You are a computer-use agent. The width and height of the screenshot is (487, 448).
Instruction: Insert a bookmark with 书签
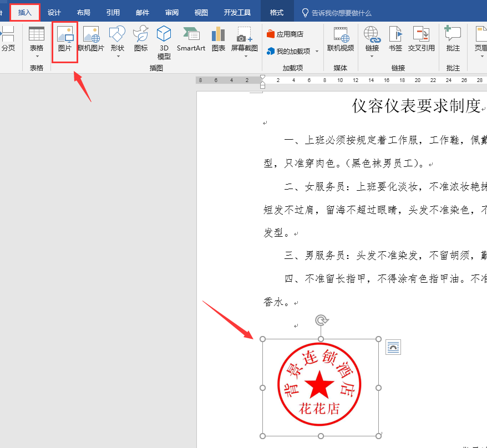click(395, 39)
